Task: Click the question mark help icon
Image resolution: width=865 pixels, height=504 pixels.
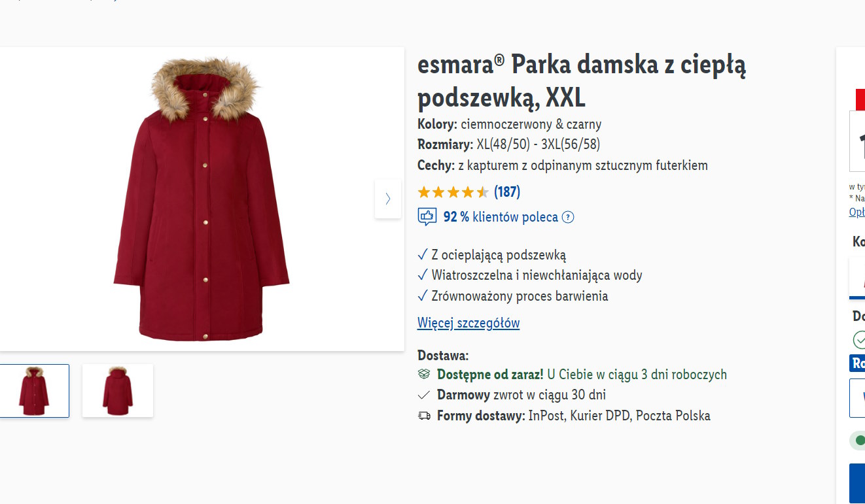Action: [x=568, y=218]
